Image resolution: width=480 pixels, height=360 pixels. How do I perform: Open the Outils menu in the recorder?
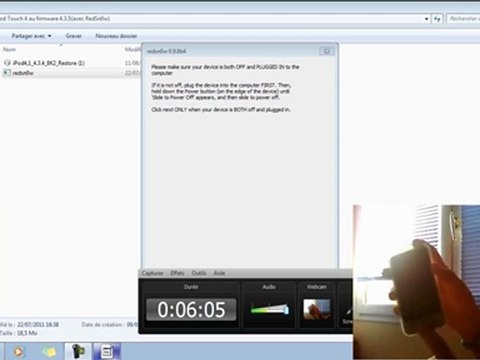[199, 273]
